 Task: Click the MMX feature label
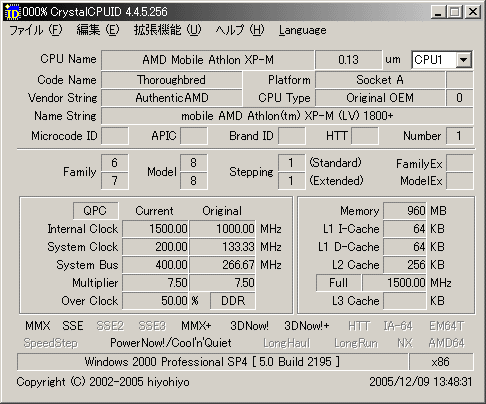[x=38, y=326]
